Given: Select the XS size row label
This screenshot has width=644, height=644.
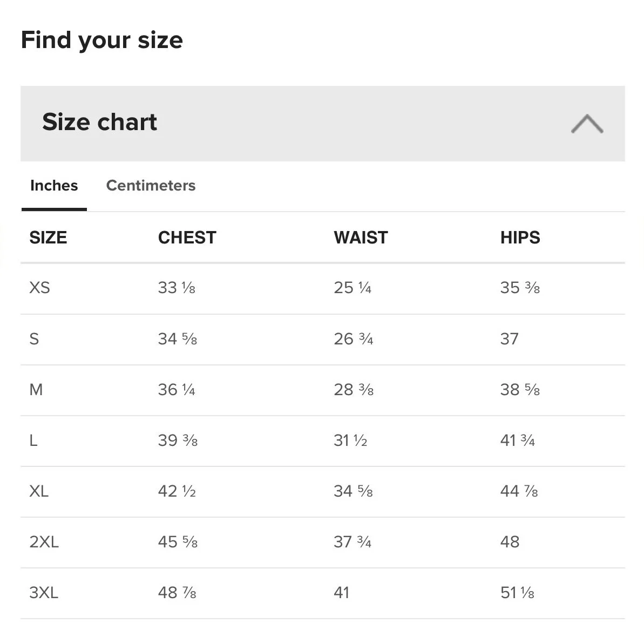Looking at the screenshot, I should [x=39, y=288].
